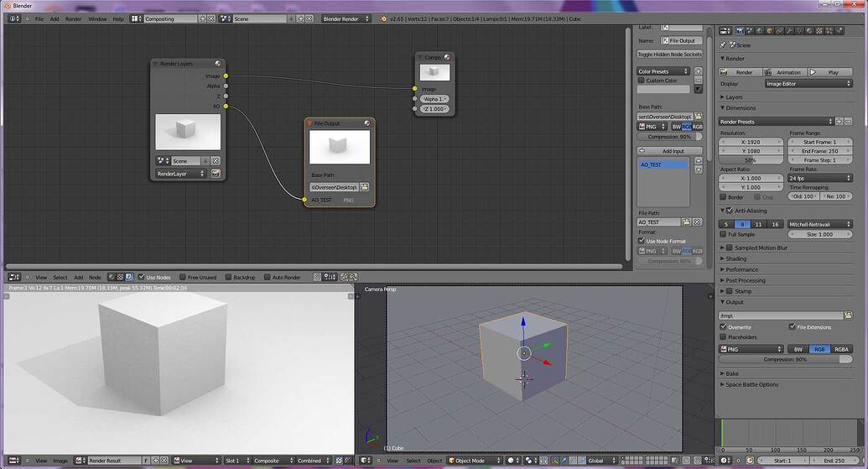Open File menu in top bar

click(39, 18)
